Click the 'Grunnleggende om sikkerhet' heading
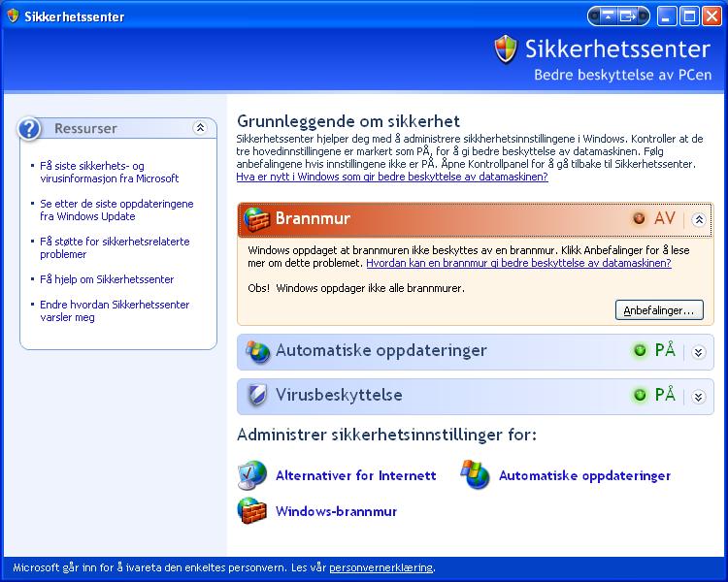This screenshot has width=728, height=582. (348, 121)
